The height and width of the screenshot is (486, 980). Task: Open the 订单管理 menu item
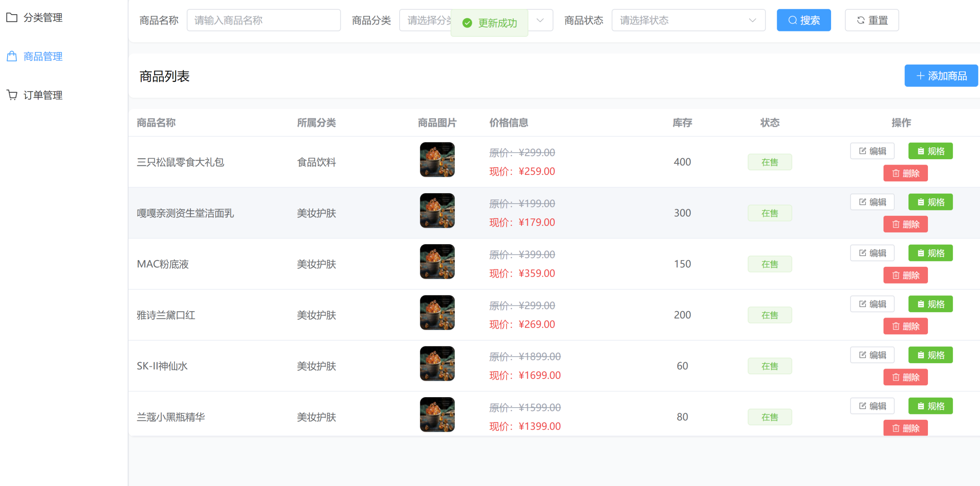(x=42, y=95)
